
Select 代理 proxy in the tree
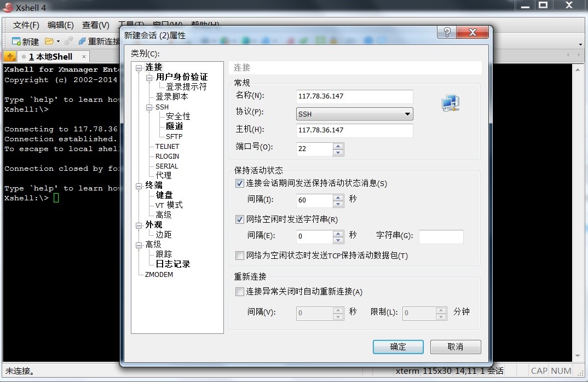click(164, 176)
